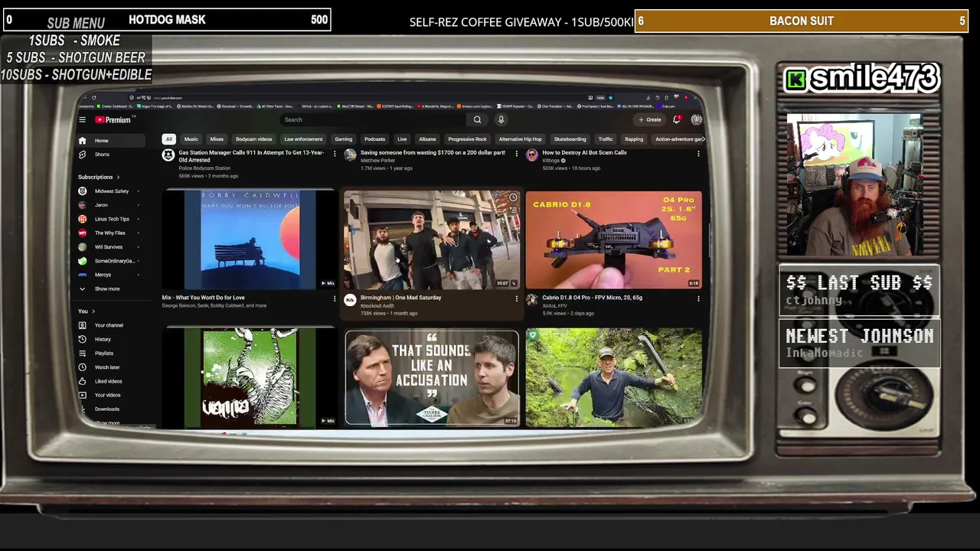Click the smile473 streamer name overlay

862,78
